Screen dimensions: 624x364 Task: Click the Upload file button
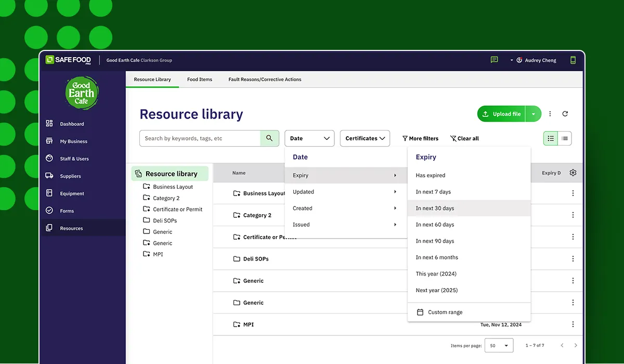point(502,114)
